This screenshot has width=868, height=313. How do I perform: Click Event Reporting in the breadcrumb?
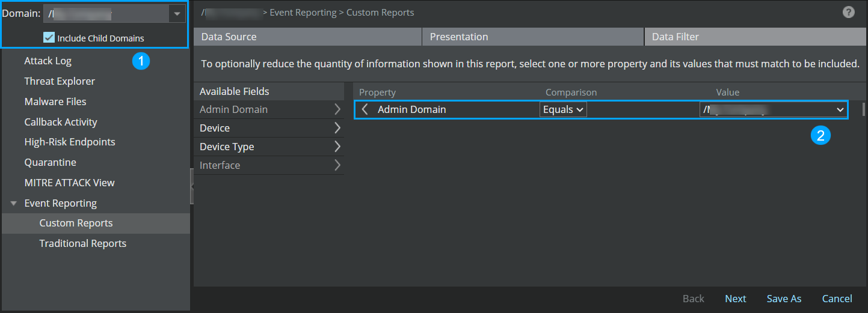[303, 12]
